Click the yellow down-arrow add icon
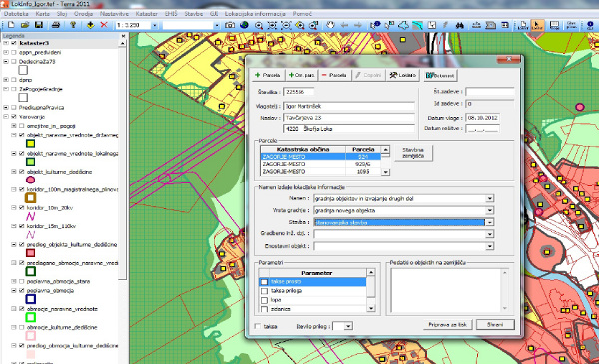This screenshot has width=599, height=364. click(90, 25)
